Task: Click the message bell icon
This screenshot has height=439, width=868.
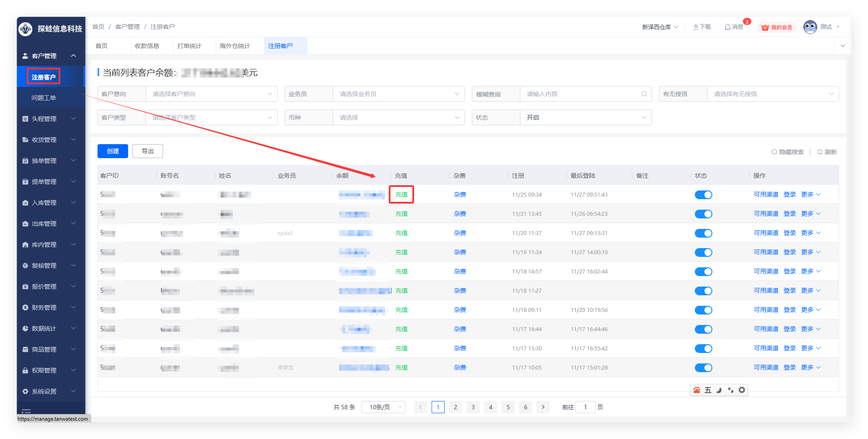Action: pos(727,27)
